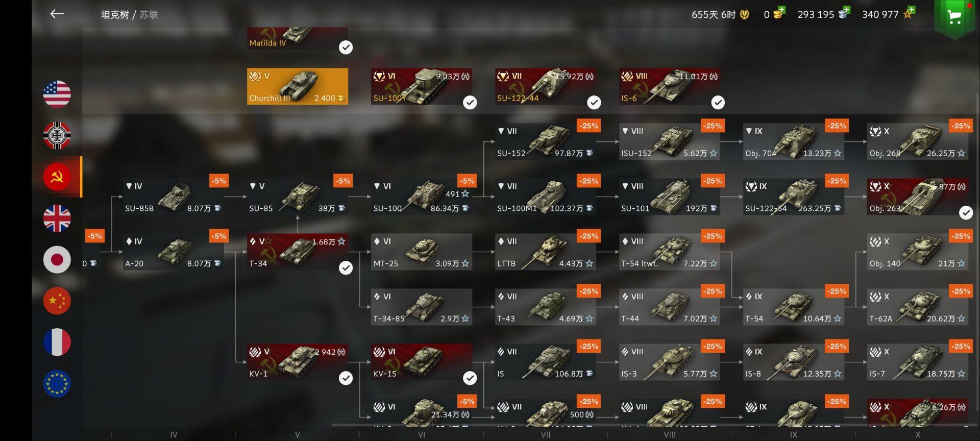Screen dimensions: 980x441
Task: Open the shop cart icon
Action: tap(954, 17)
